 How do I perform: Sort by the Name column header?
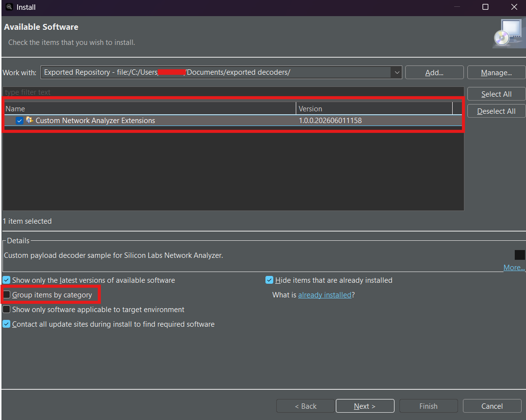point(150,108)
